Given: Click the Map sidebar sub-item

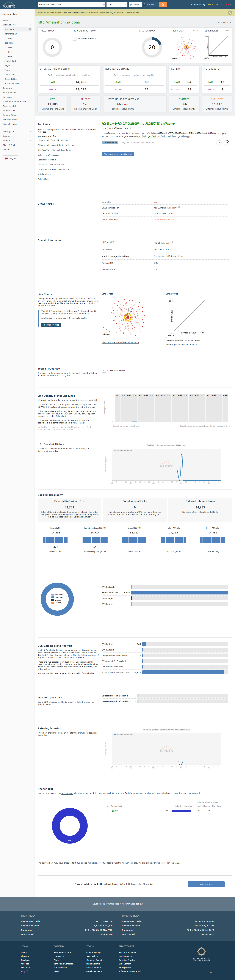Looking at the screenshot, I should [10, 38].
